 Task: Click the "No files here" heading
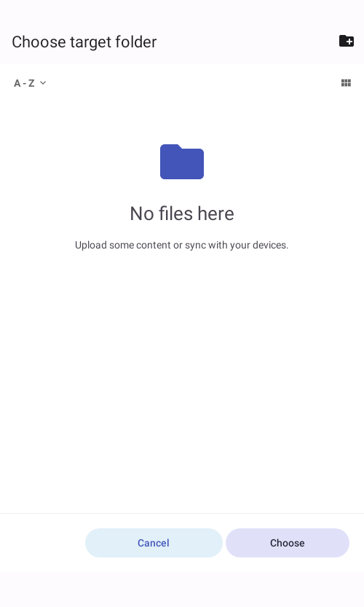182,214
